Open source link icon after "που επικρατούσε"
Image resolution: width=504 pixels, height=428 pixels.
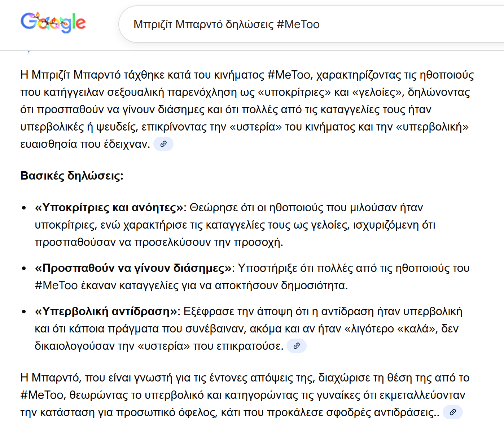coord(297,346)
